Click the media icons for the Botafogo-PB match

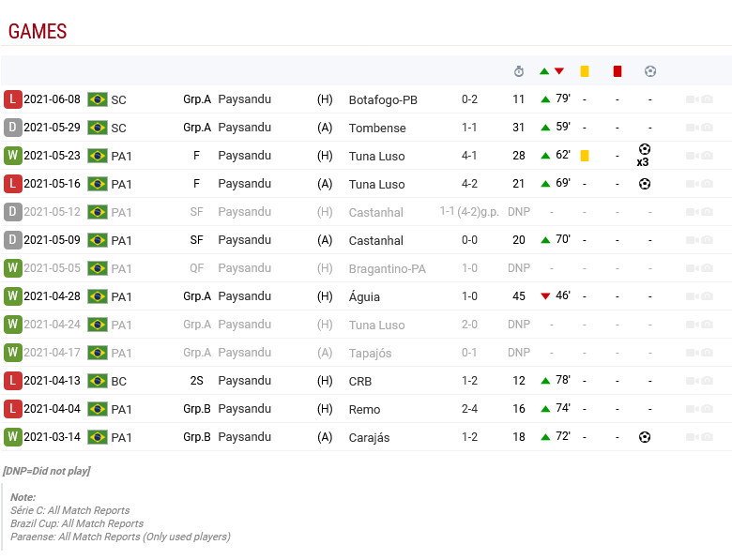[699, 99]
